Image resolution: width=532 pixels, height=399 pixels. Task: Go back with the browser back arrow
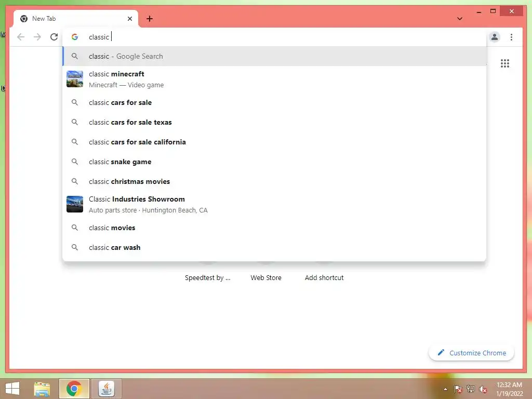point(21,37)
